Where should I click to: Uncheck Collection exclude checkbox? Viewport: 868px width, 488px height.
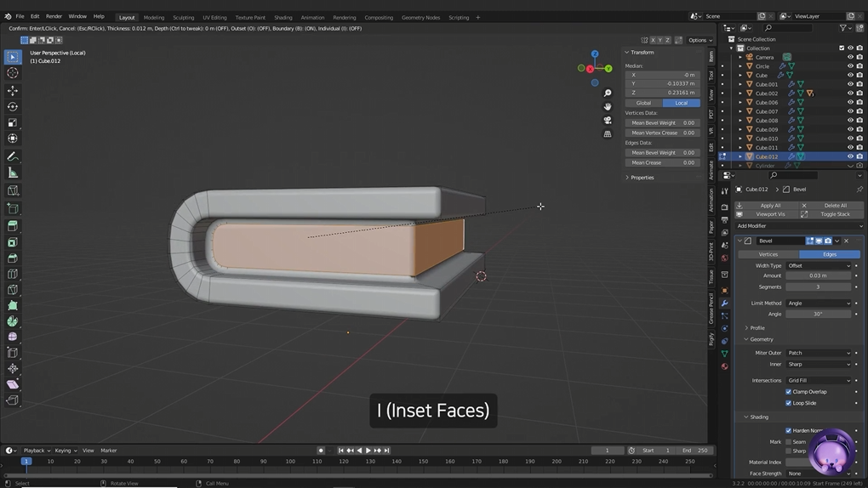[x=842, y=48]
